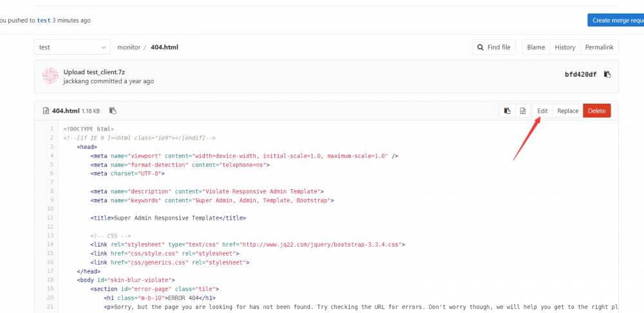Image resolution: width=644 pixels, height=313 pixels.
Task: Open the raw file view
Action: click(524, 111)
